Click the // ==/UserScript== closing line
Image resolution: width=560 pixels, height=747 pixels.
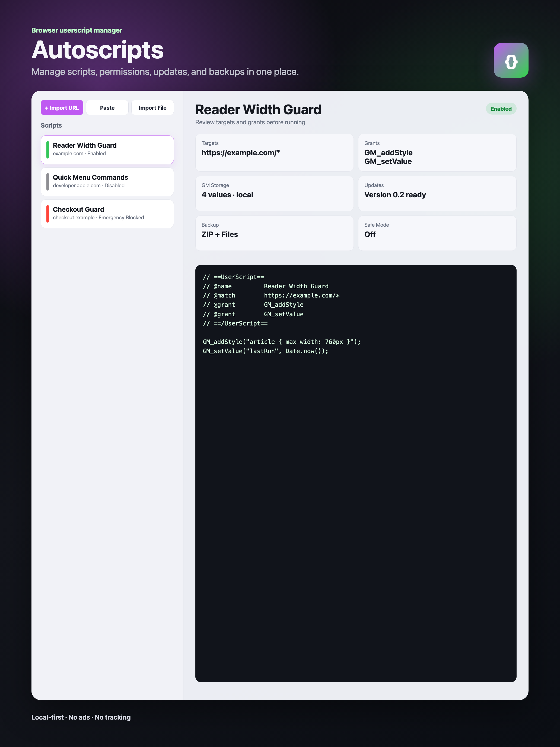(x=235, y=323)
